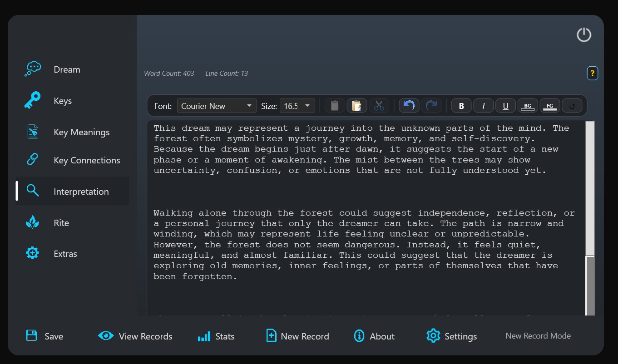Image resolution: width=618 pixels, height=364 pixels.
Task: Toggle underline formatting
Action: pos(505,106)
